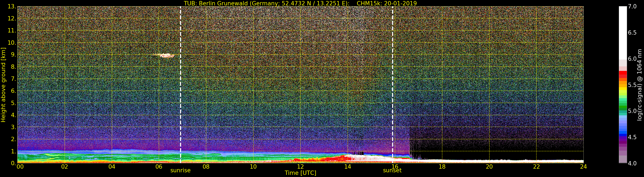
Task: Select the '3.' height axis tick label
Action: pyautogui.click(x=14, y=127)
